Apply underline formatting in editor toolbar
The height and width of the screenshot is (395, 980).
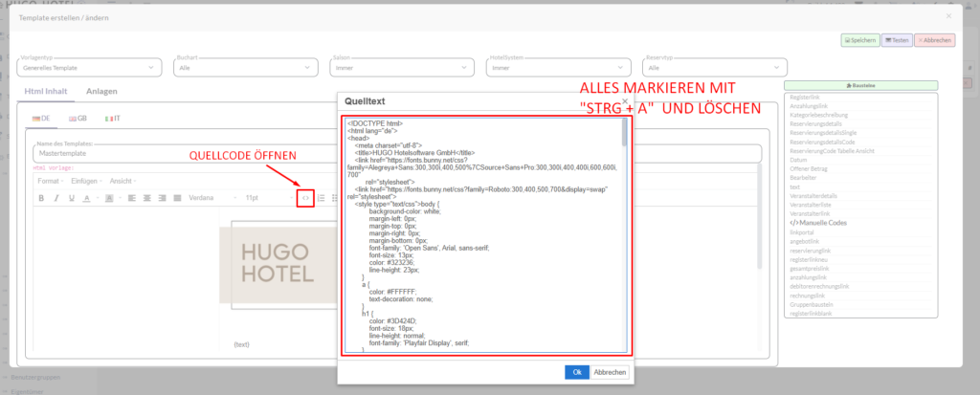[71, 198]
